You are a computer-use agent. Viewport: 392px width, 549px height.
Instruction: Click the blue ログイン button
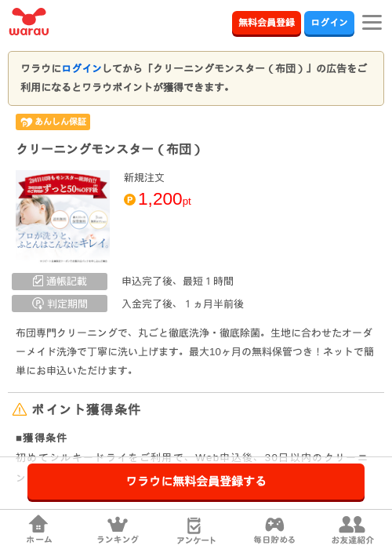[x=329, y=23]
